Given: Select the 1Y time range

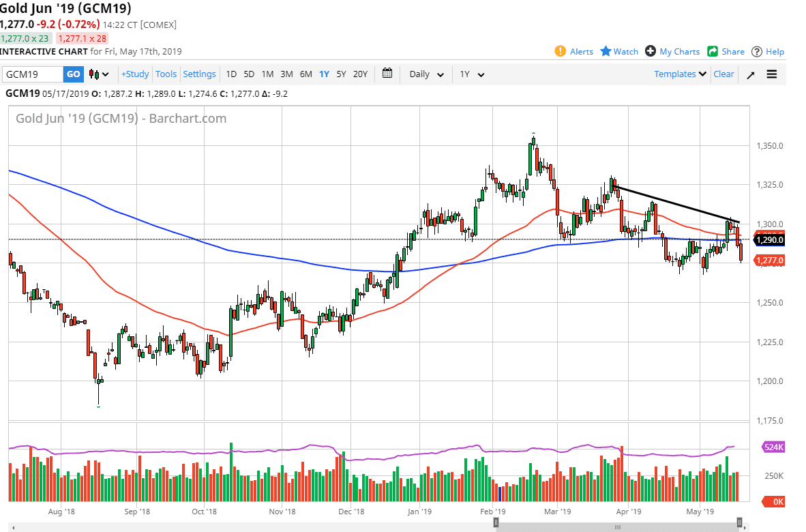Looking at the screenshot, I should coord(324,74).
